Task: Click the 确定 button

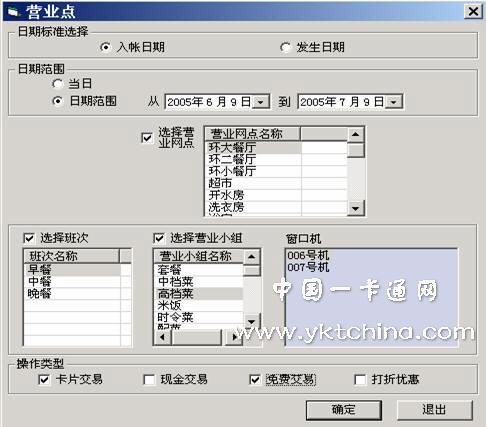Action: [x=344, y=410]
